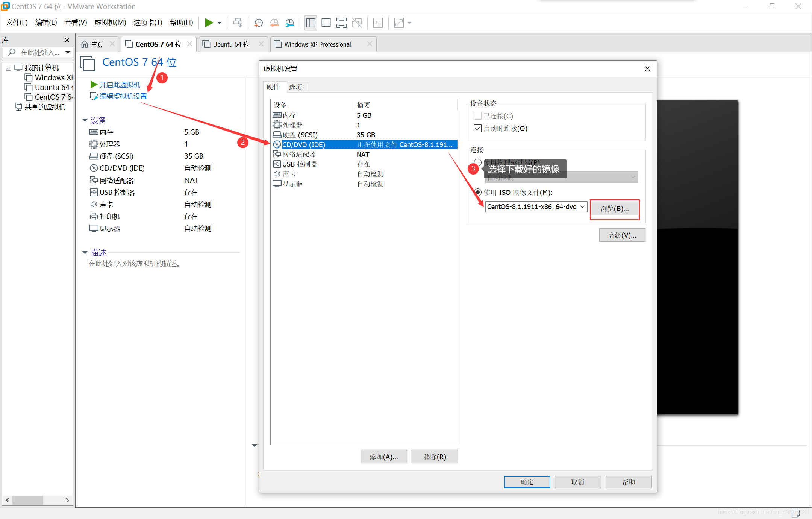Select 共享的虚拟机 in the library tree
Viewport: 812px width, 519px height.
pos(41,107)
